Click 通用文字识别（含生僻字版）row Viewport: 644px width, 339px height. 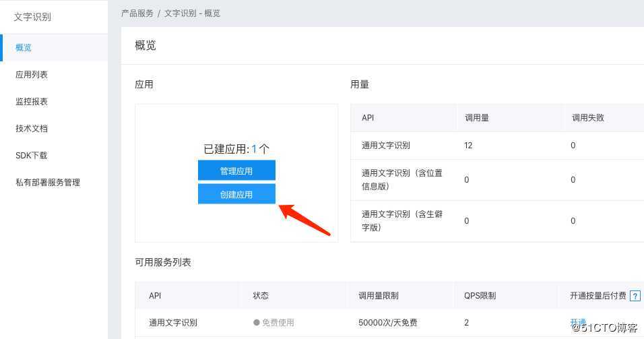(497, 221)
